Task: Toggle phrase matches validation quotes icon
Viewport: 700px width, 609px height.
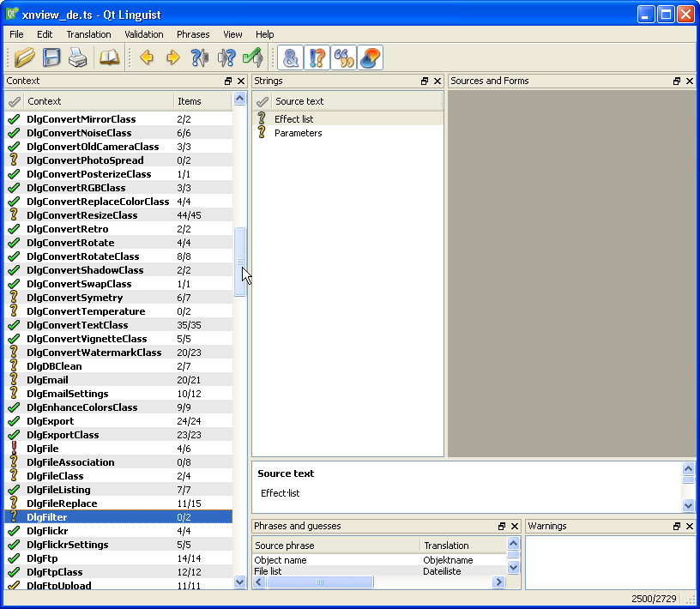Action: point(344,57)
